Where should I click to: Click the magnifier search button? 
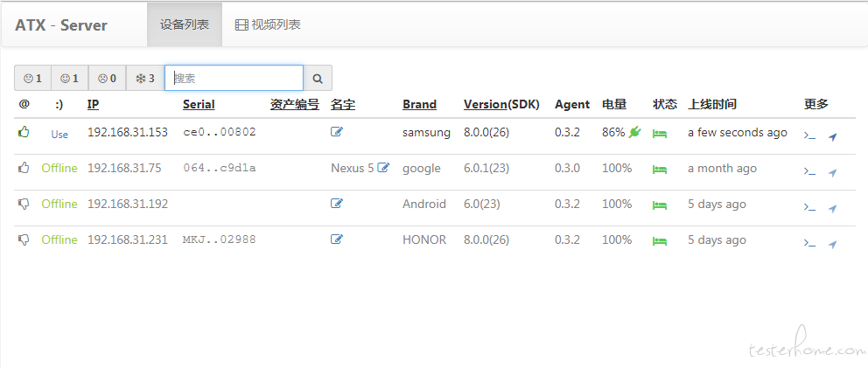pos(318,79)
